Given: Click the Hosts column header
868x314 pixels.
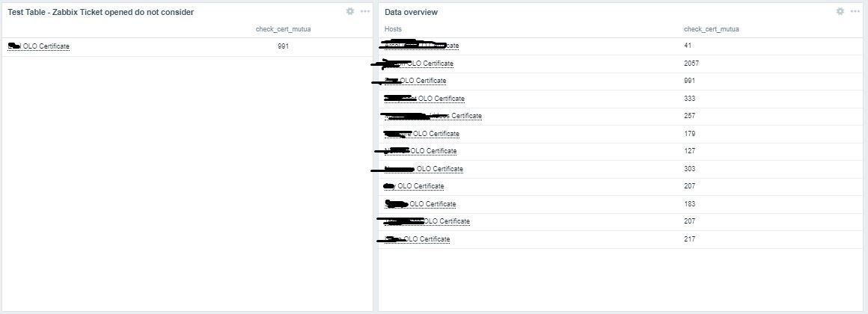Looking at the screenshot, I should click(393, 29).
